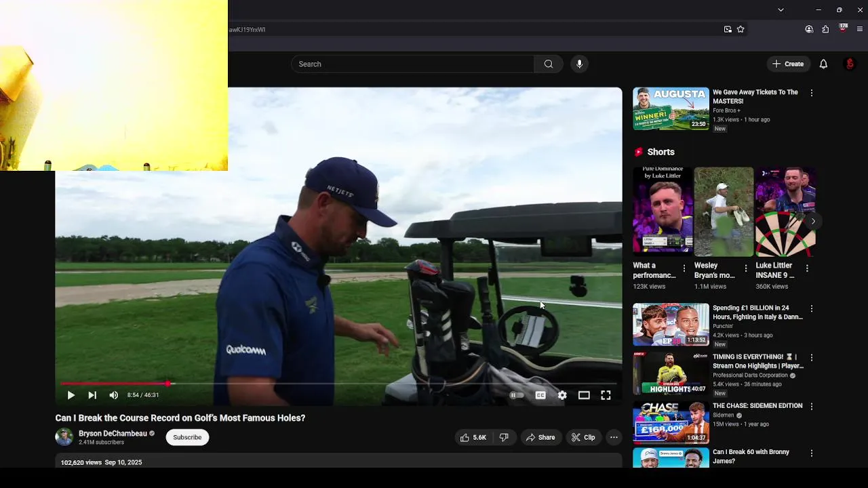Open options for 'Break 60 with Bronny James'
The width and height of the screenshot is (868, 488).
click(812, 453)
